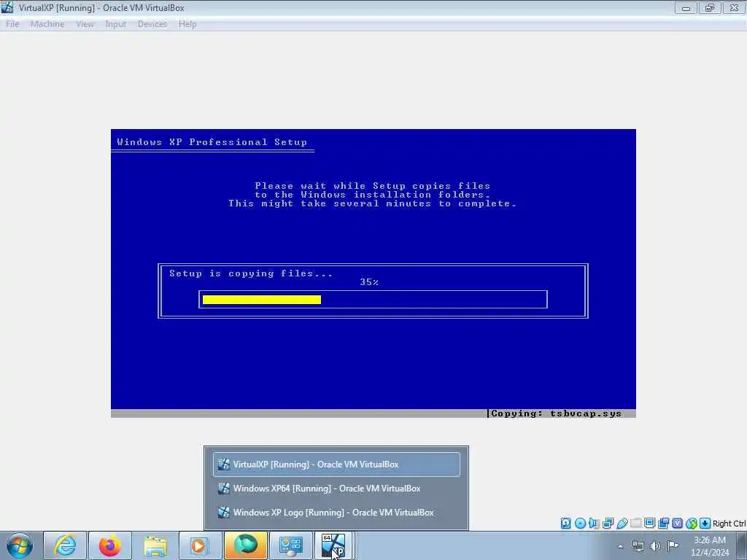747x560 pixels.
Task: Click the Setup is copying files label
Action: coord(251,273)
